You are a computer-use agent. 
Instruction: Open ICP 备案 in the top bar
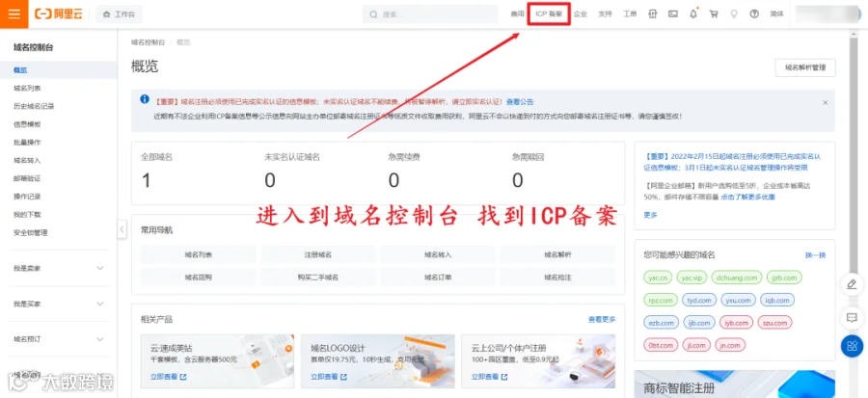(549, 14)
